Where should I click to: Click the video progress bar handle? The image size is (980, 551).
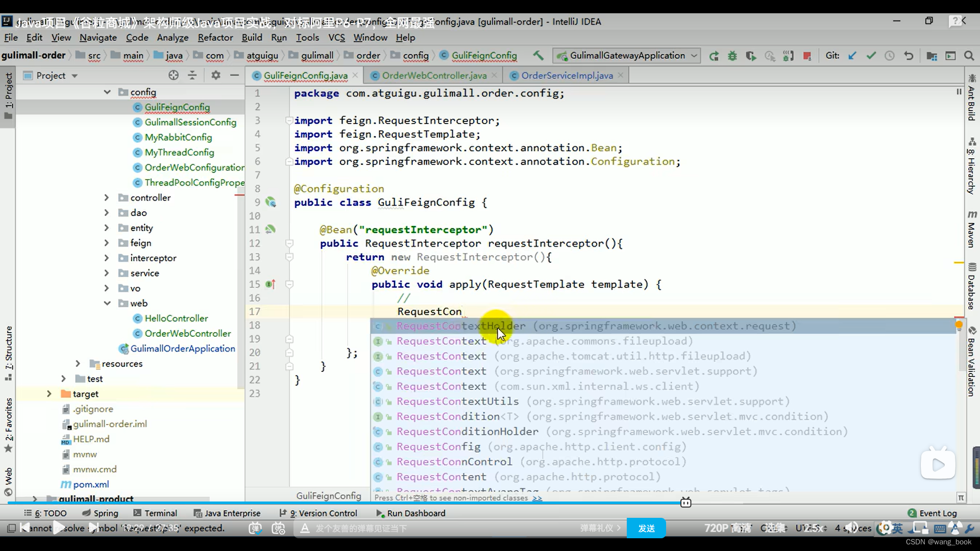point(685,503)
